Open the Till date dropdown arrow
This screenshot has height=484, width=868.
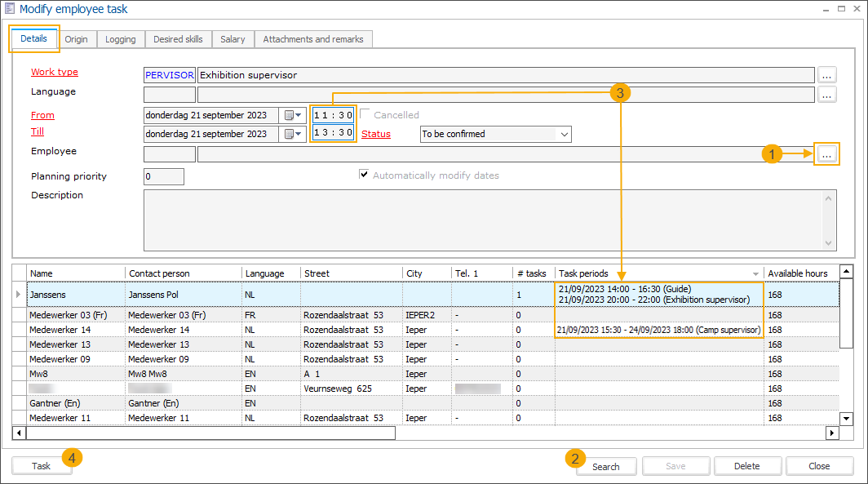pos(297,134)
